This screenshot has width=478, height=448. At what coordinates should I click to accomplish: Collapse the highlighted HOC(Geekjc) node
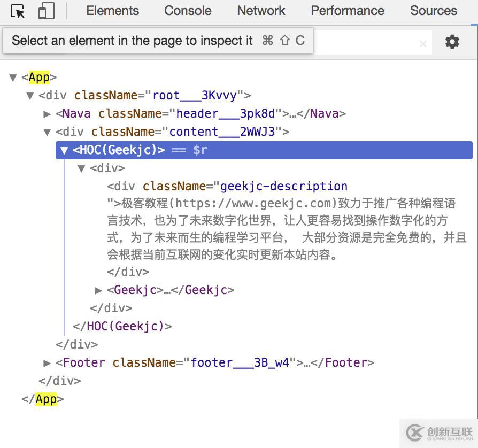(64, 150)
